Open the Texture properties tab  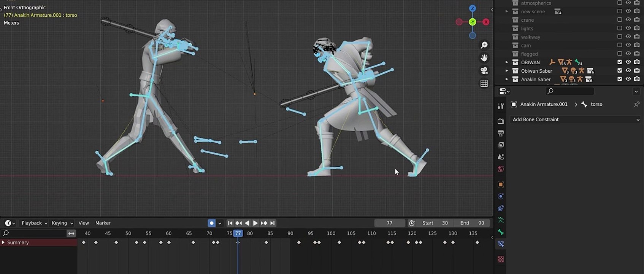(501, 259)
